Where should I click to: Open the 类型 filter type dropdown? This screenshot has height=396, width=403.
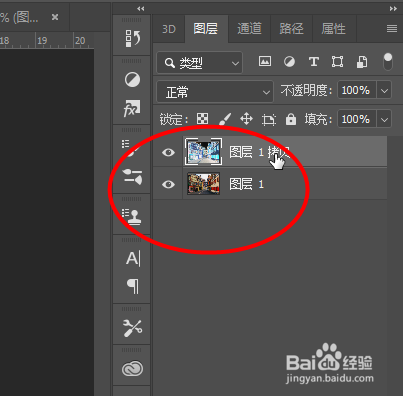tap(199, 63)
